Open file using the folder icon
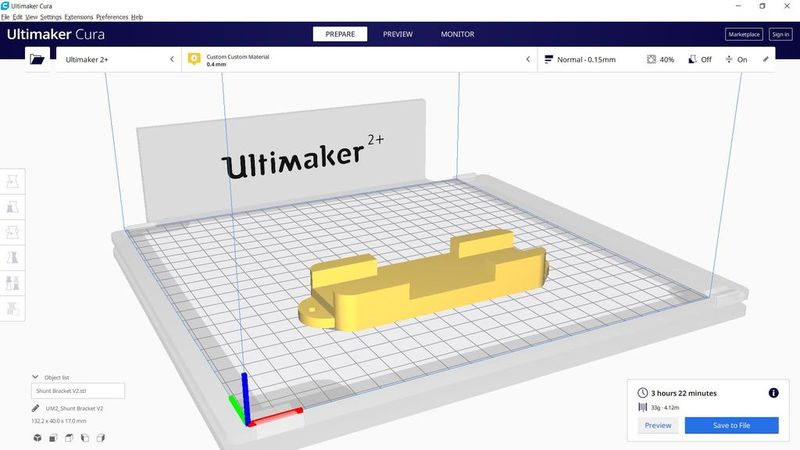The image size is (800, 450). (x=38, y=60)
